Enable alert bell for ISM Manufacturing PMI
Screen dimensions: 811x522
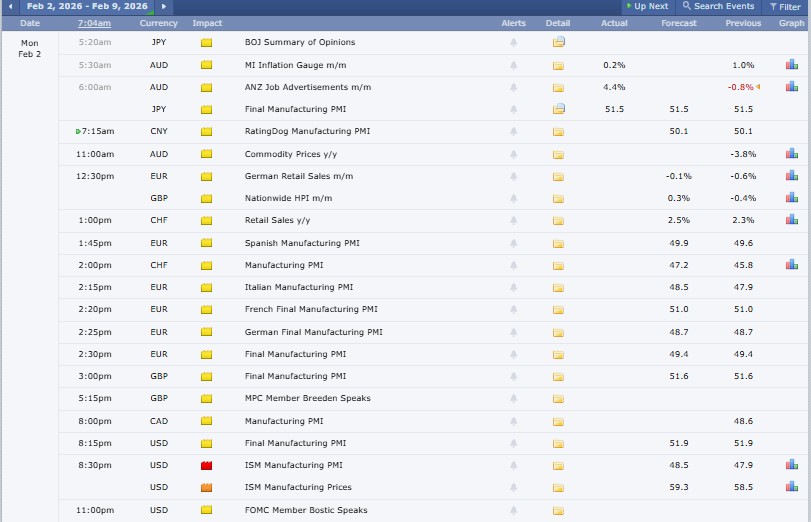[514, 466]
